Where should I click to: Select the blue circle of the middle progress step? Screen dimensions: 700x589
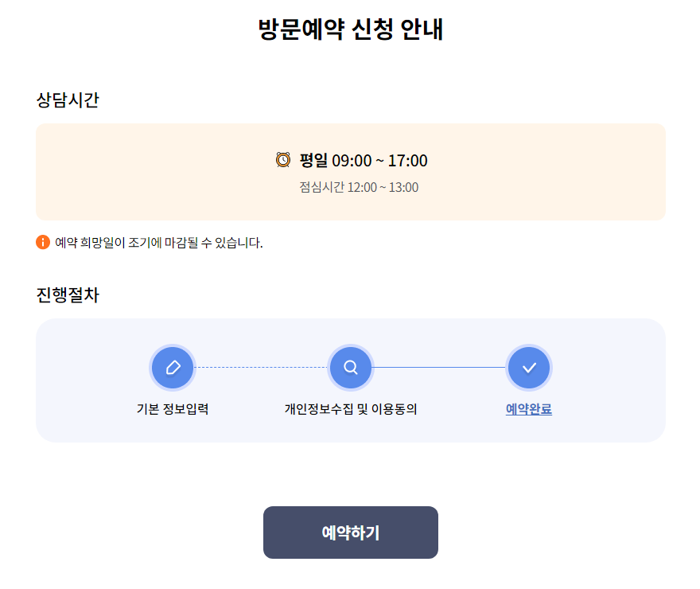(x=350, y=368)
